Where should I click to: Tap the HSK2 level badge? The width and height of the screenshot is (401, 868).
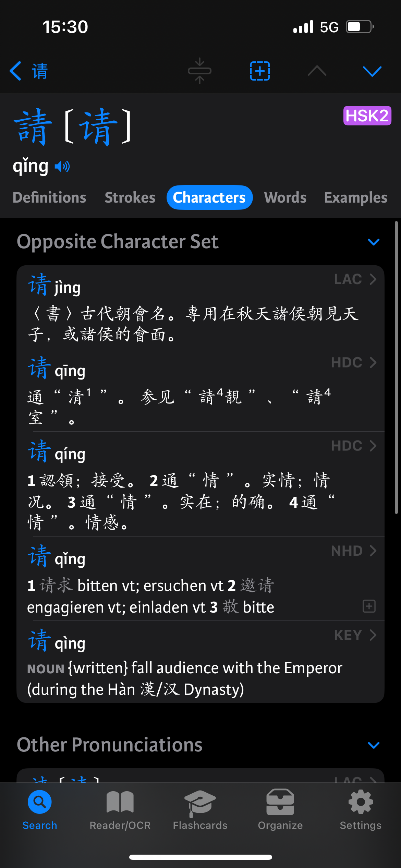click(367, 116)
